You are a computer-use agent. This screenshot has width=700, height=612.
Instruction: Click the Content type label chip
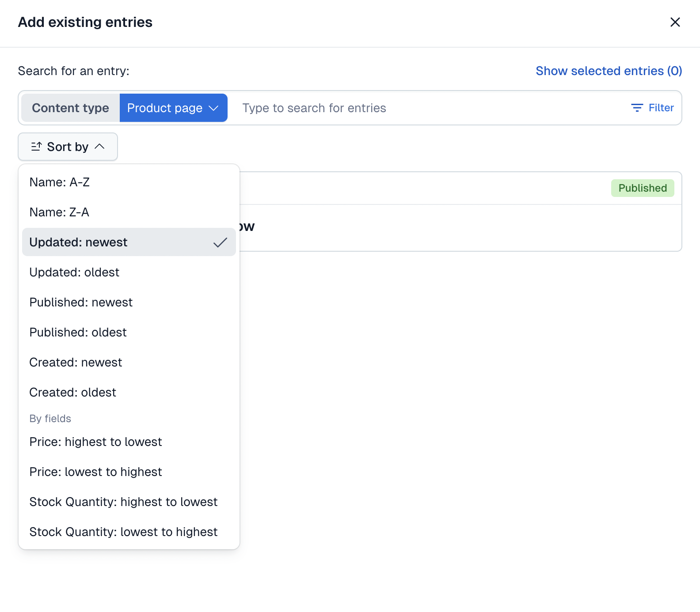pos(70,108)
